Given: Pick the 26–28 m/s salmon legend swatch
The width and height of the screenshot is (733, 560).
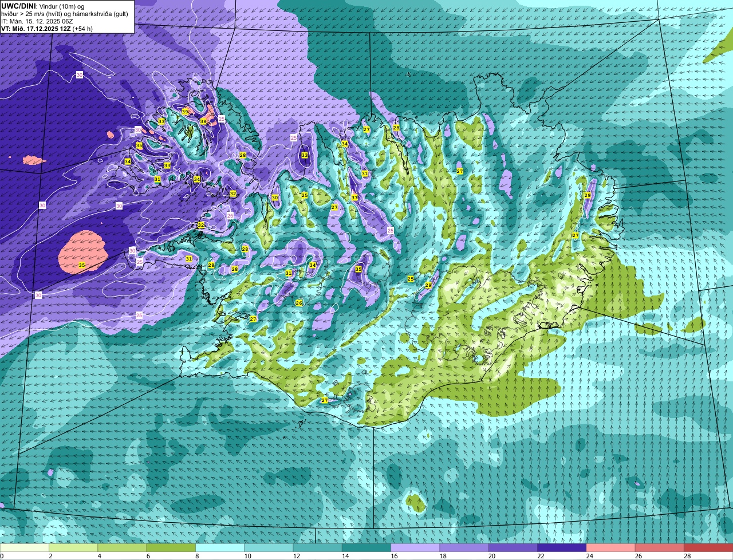Looking at the screenshot, I should point(660,548).
